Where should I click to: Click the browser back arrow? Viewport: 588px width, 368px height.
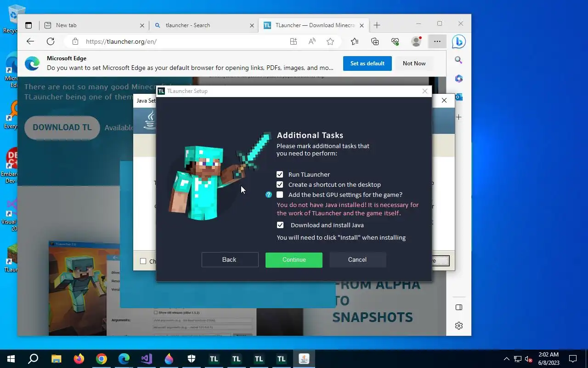tap(30, 41)
